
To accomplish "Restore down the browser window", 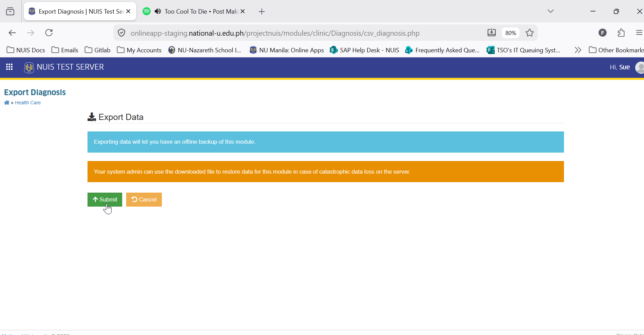I will (616, 11).
